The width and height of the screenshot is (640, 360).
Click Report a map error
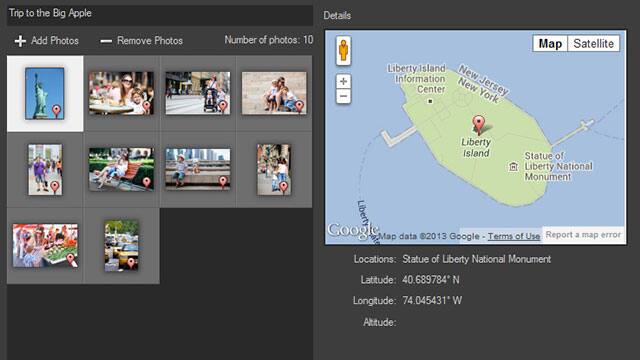click(x=583, y=235)
